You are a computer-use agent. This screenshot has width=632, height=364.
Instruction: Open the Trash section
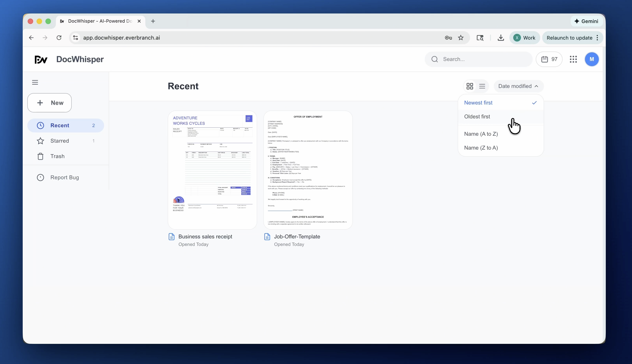(57, 156)
